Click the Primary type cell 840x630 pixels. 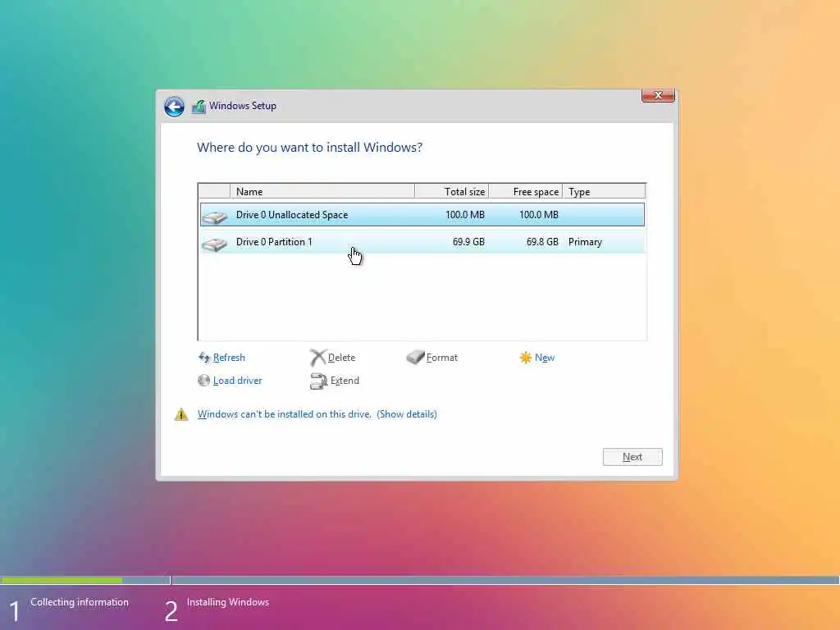pos(585,242)
